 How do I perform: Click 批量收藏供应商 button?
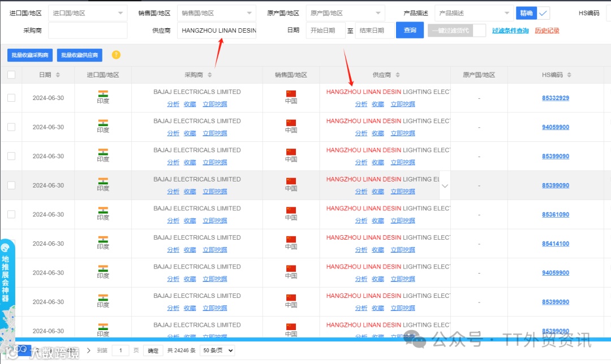80,55
